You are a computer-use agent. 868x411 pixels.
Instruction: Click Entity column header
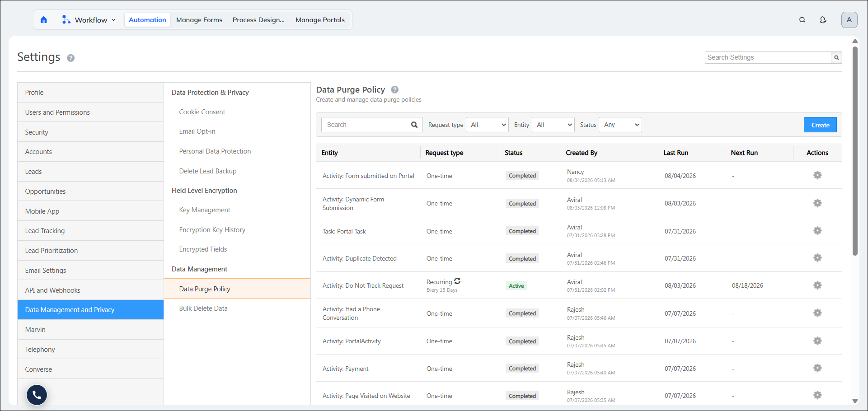[x=329, y=153]
